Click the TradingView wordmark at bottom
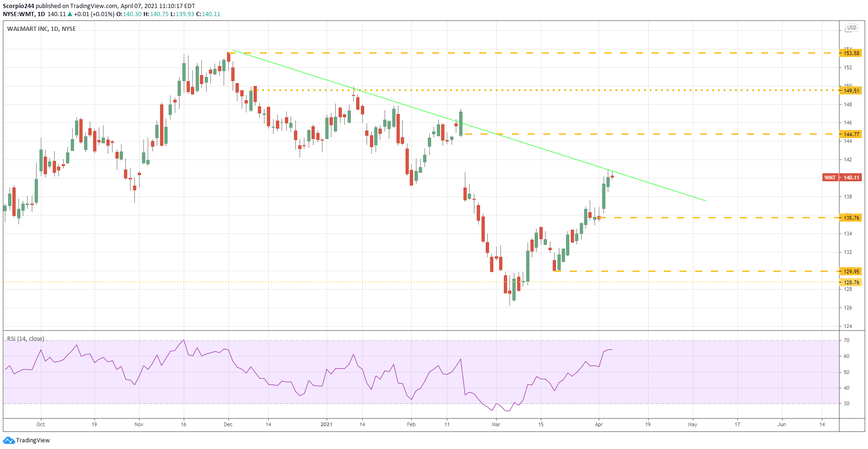 (33, 440)
